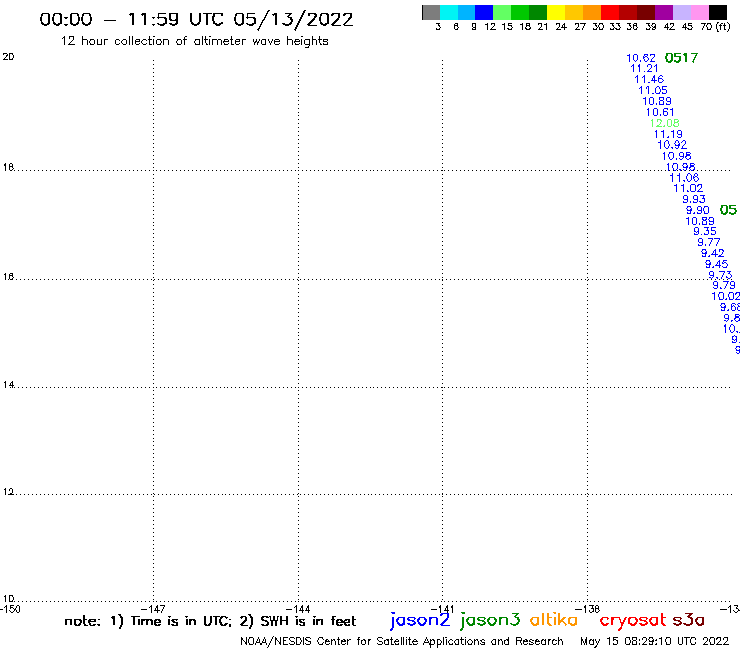
Task: Click the wave height value 11.46
Action: [x=649, y=79]
